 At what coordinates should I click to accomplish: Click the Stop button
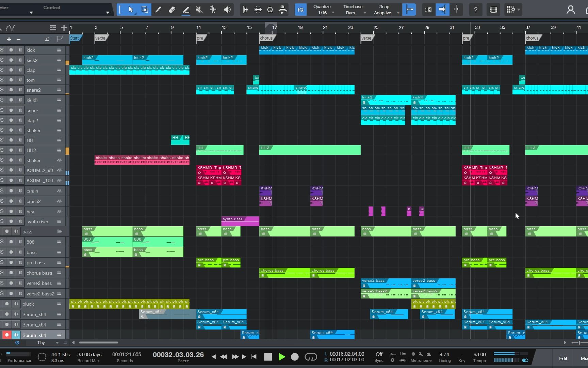268,357
